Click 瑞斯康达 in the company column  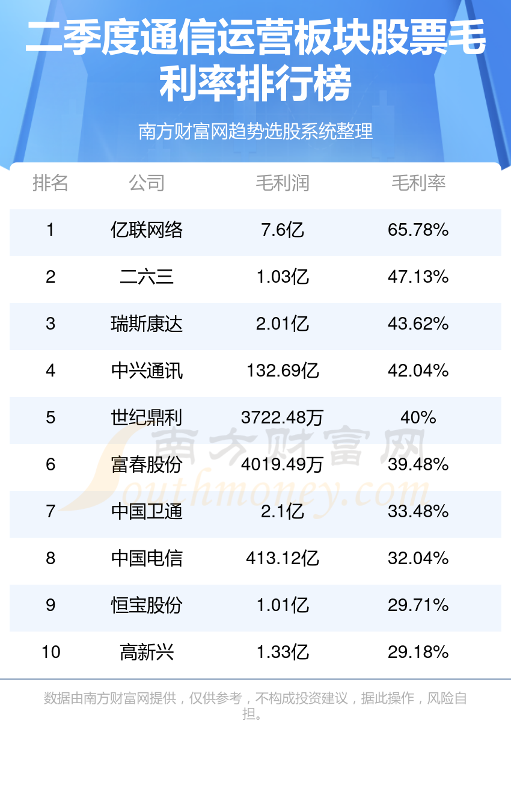tap(147, 324)
